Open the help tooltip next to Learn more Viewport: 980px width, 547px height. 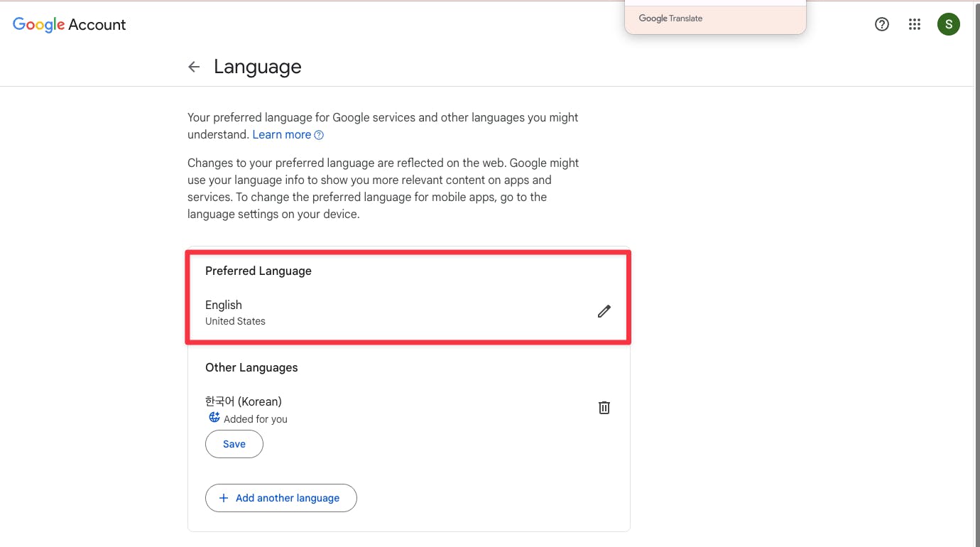click(319, 134)
